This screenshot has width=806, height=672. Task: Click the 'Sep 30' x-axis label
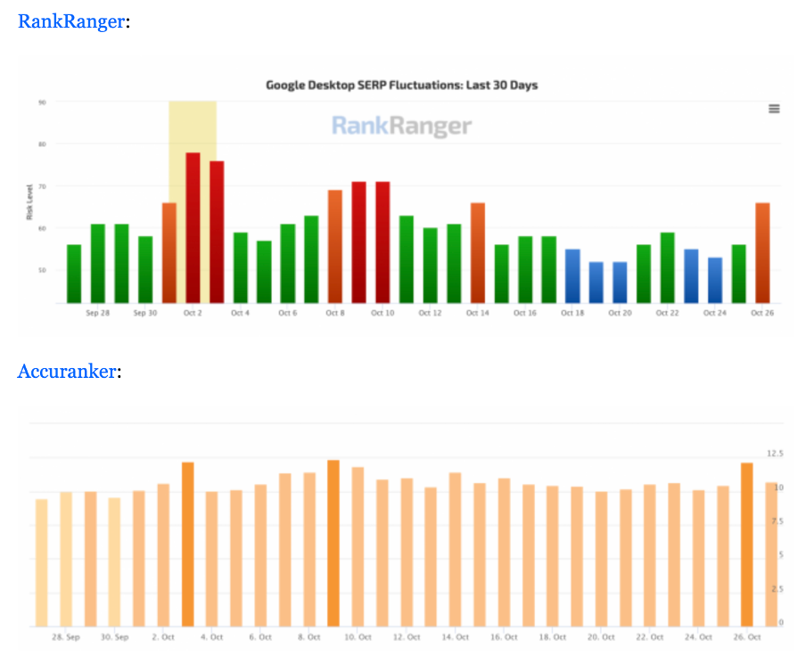145,313
